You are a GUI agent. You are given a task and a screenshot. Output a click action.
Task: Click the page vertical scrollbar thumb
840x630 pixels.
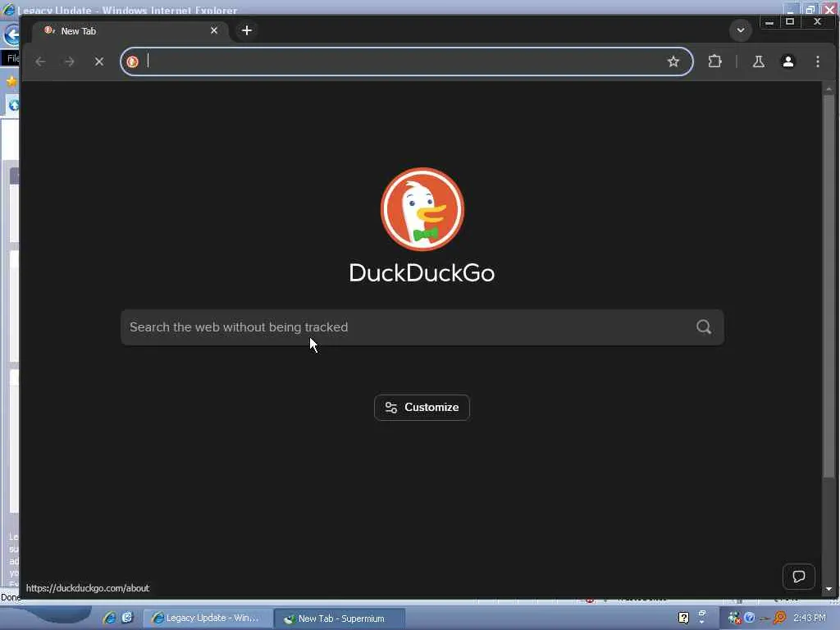(x=829, y=285)
